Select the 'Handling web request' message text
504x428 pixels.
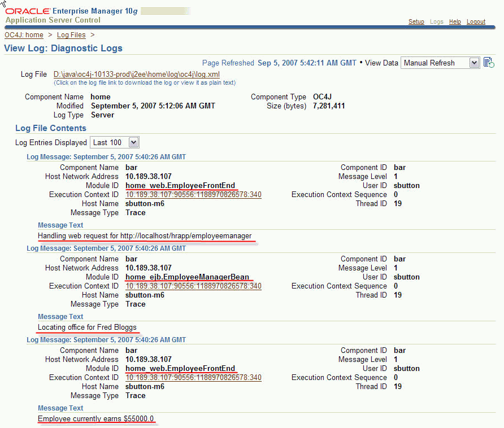click(x=145, y=236)
